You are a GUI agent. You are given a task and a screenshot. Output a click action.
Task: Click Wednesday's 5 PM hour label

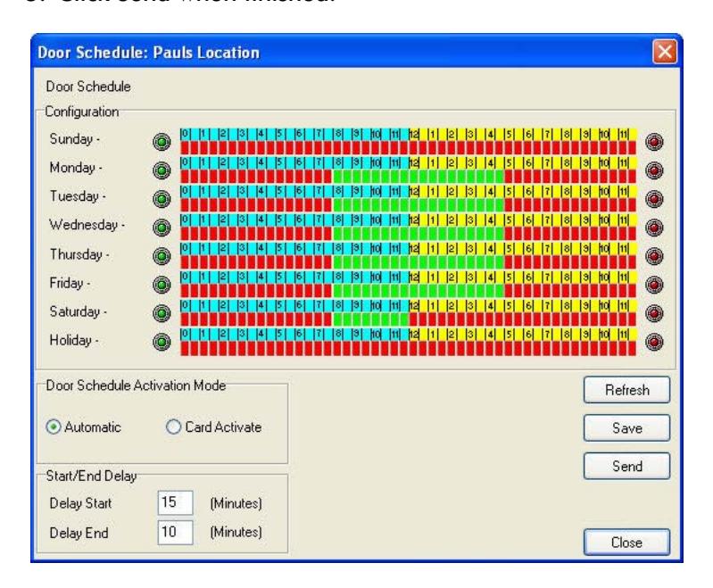[x=509, y=219]
